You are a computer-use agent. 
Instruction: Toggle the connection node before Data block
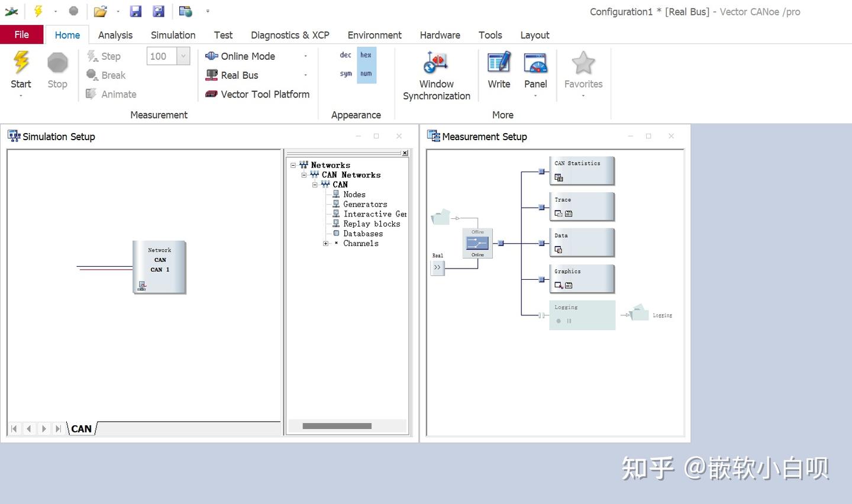click(x=541, y=243)
